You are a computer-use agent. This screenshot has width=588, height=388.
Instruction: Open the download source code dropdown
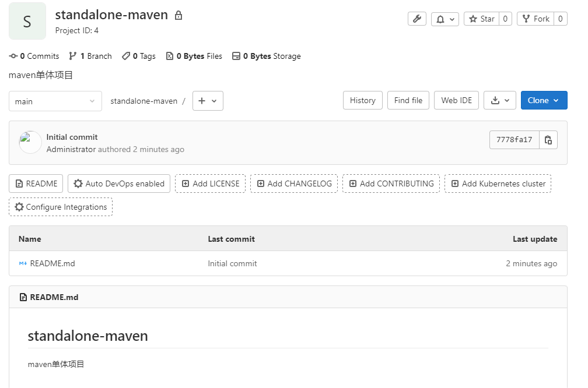click(x=500, y=100)
